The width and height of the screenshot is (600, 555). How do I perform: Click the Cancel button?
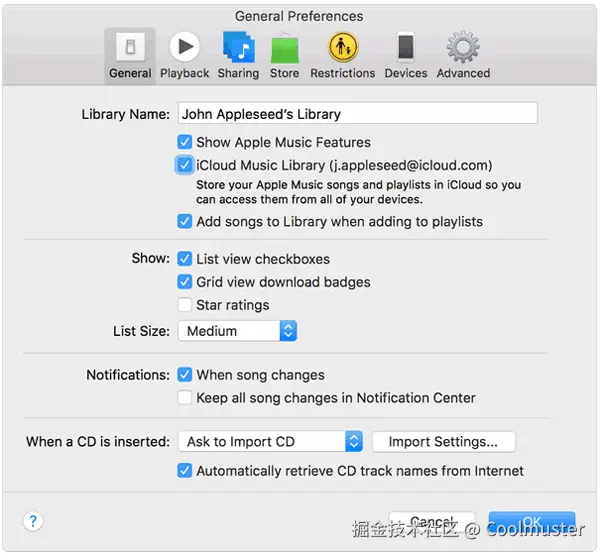pyautogui.click(x=432, y=522)
